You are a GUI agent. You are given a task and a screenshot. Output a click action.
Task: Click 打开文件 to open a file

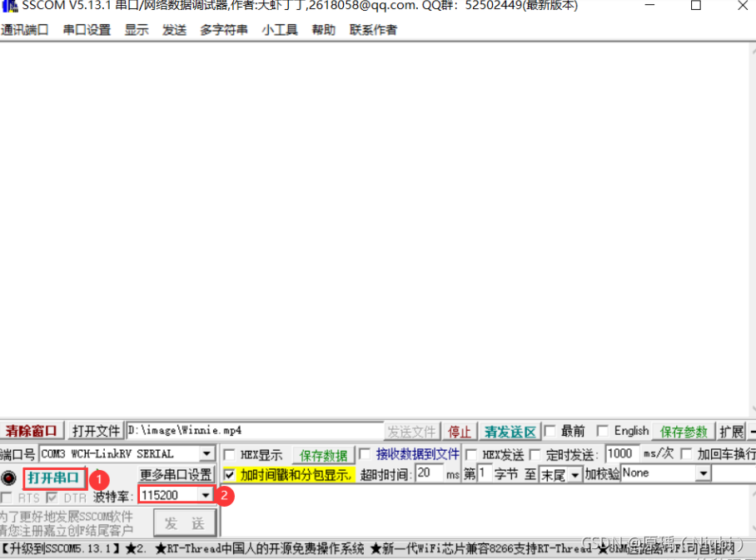pos(94,430)
